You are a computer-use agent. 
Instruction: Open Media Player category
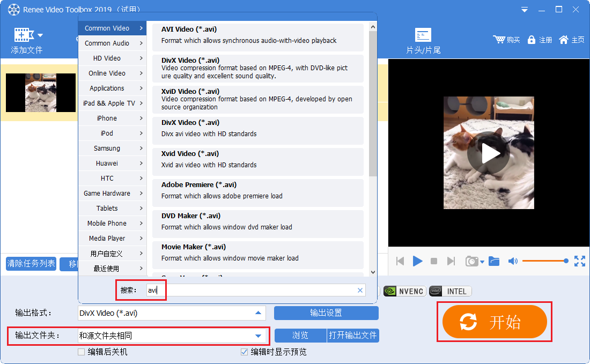(x=112, y=239)
